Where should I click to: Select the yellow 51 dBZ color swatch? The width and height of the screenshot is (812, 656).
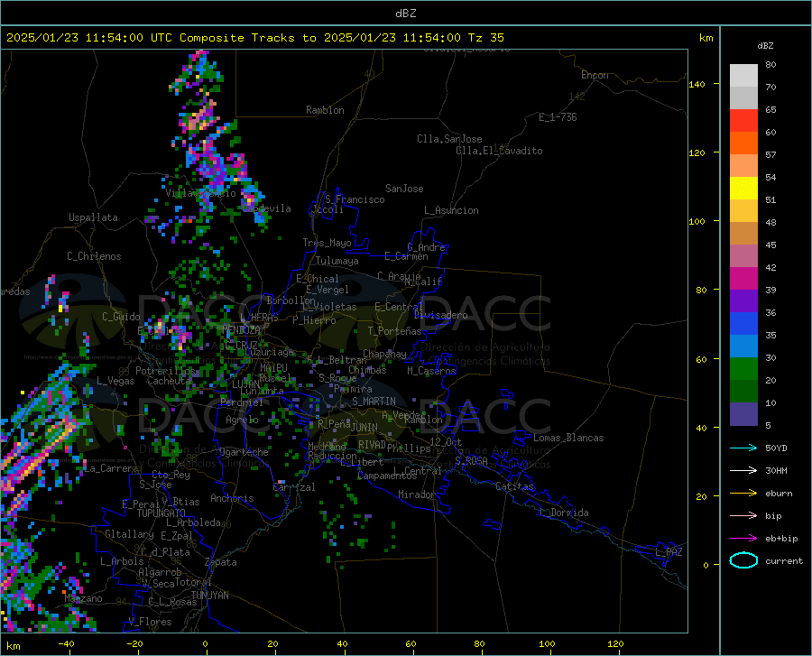tap(743, 189)
